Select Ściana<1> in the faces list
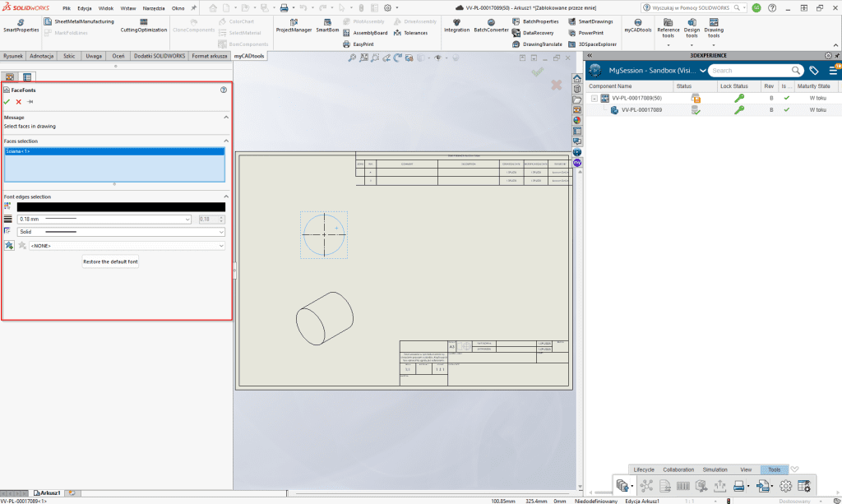The width and height of the screenshot is (842, 504). [x=114, y=151]
